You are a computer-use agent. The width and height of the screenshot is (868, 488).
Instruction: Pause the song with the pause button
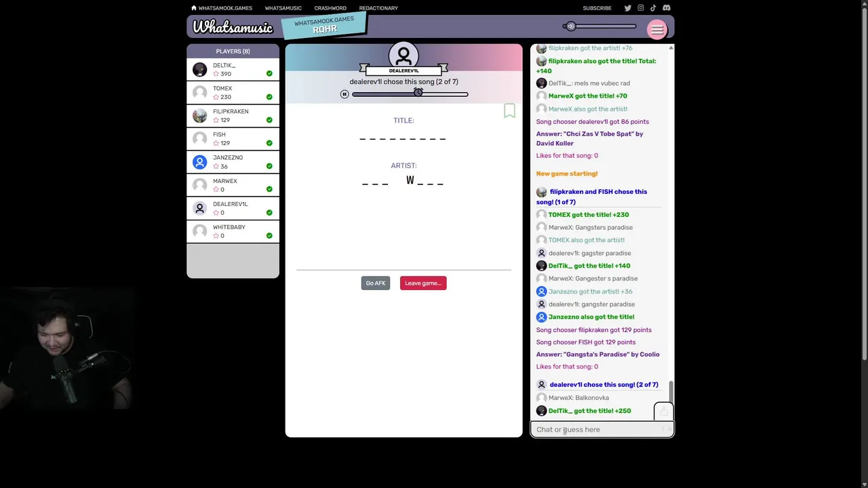pyautogui.click(x=344, y=94)
